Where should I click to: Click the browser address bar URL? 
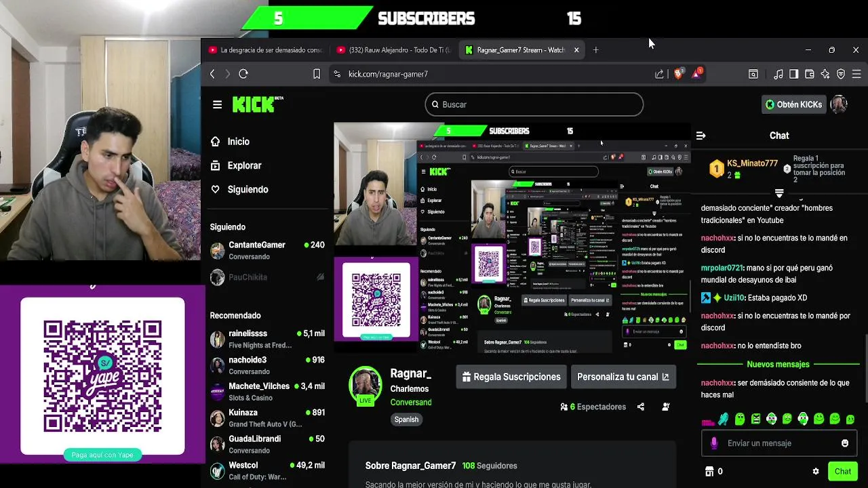(388, 74)
